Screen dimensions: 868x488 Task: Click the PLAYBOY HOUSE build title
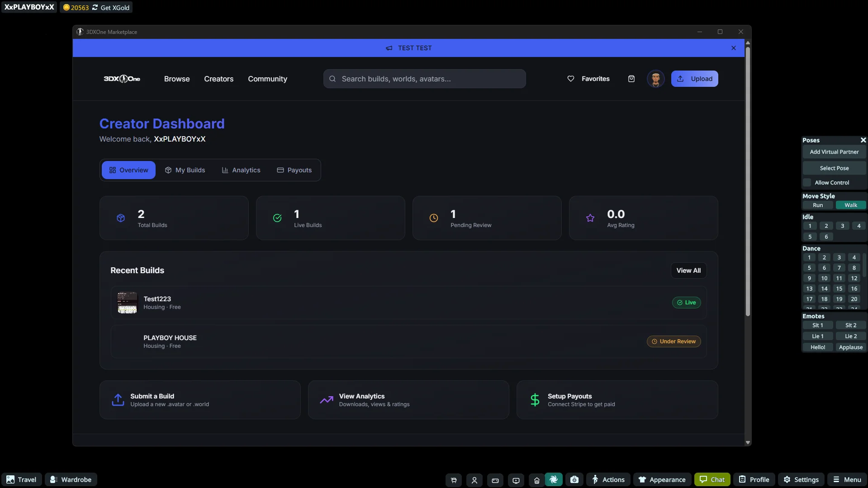tap(170, 338)
